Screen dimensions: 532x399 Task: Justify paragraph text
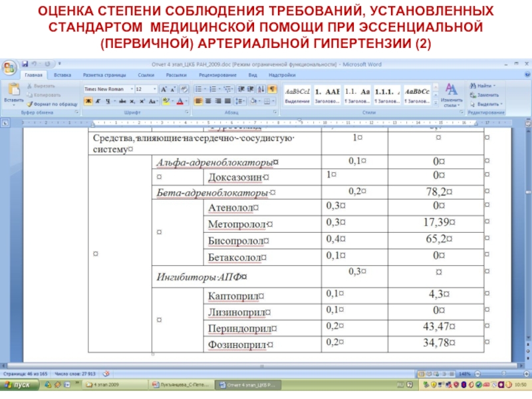point(227,101)
